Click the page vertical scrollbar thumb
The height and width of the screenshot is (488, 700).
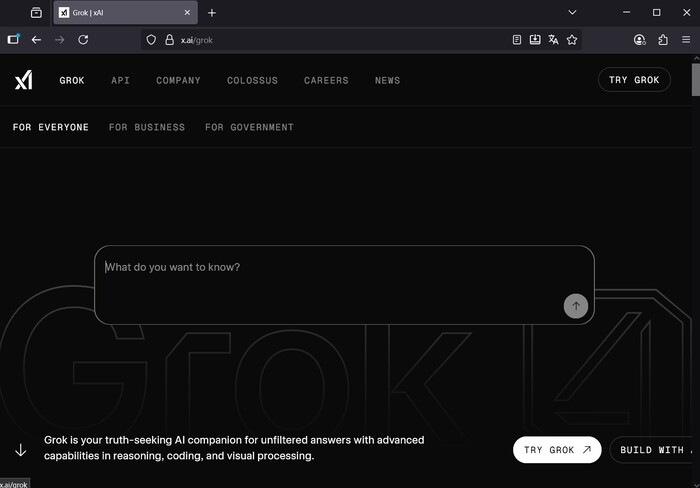click(x=696, y=80)
